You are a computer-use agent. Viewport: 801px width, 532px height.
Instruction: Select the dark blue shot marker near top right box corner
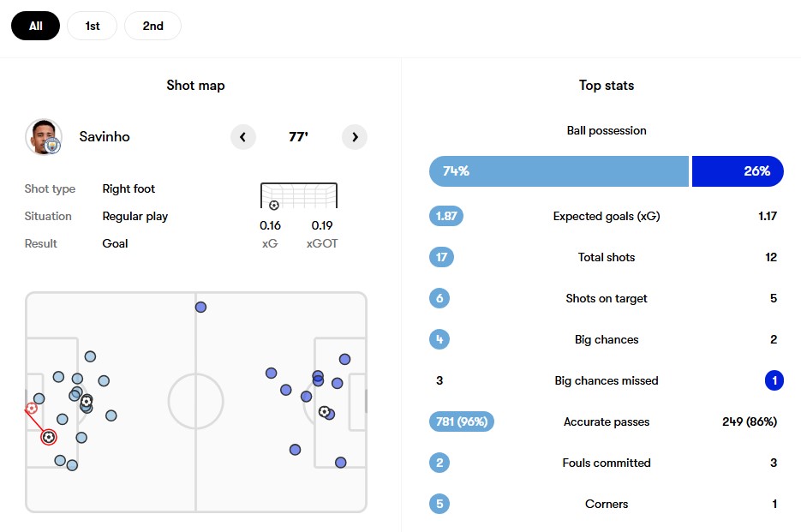(345, 359)
